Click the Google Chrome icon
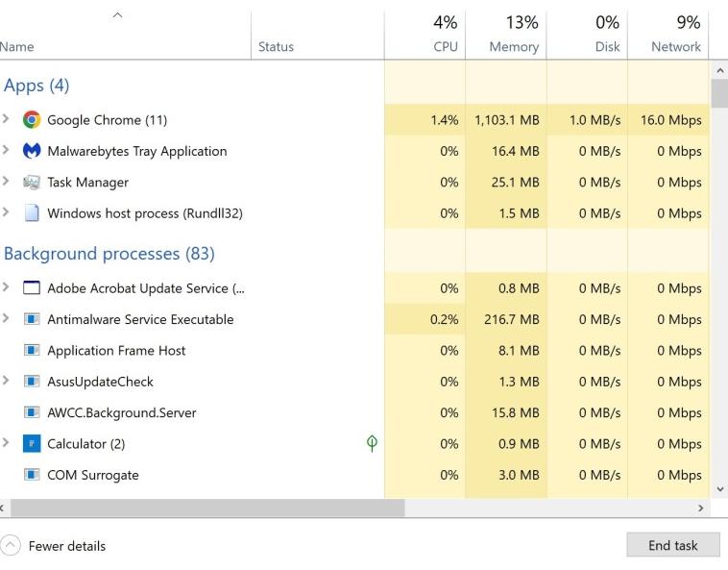 pyautogui.click(x=32, y=120)
